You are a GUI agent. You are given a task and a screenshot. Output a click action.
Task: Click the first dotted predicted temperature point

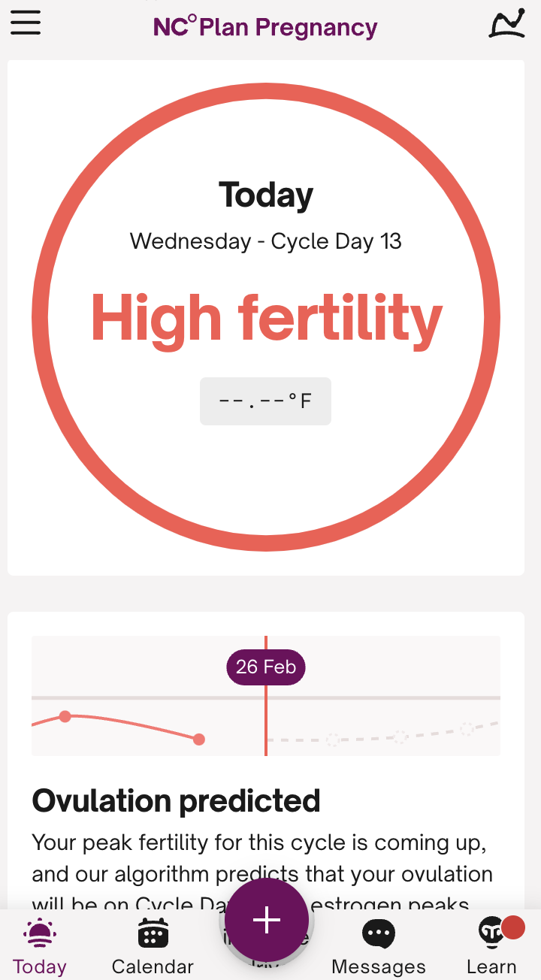point(333,740)
